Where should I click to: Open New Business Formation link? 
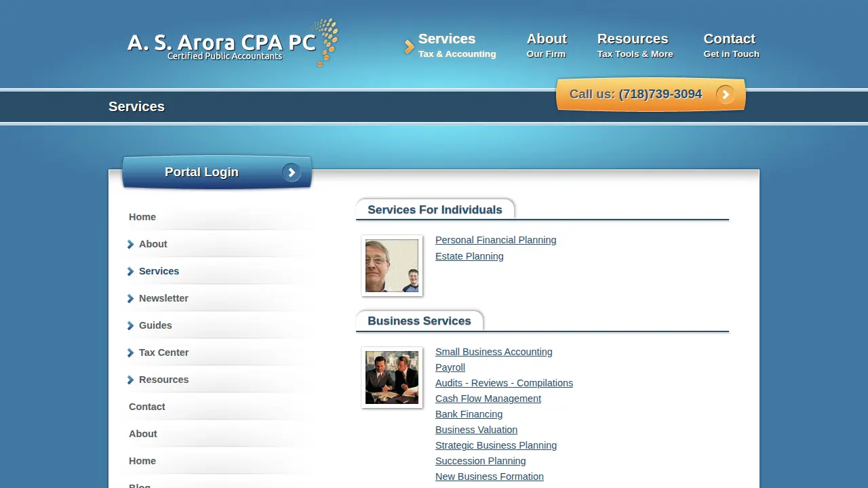(490, 476)
